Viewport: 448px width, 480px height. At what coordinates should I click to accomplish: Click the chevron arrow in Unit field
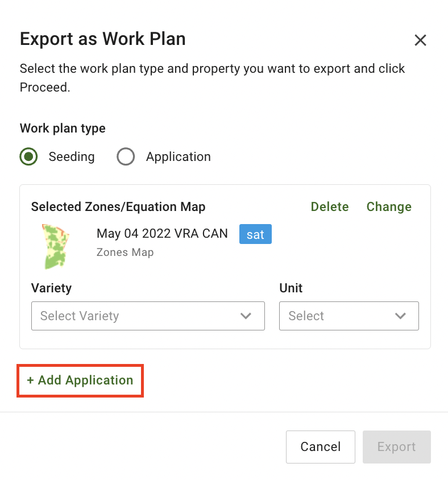tap(400, 316)
